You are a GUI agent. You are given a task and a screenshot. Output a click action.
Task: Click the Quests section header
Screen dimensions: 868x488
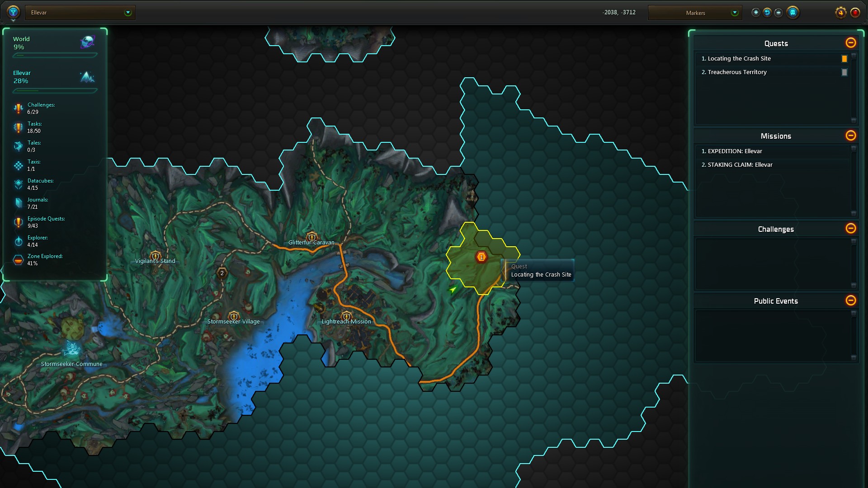(776, 43)
